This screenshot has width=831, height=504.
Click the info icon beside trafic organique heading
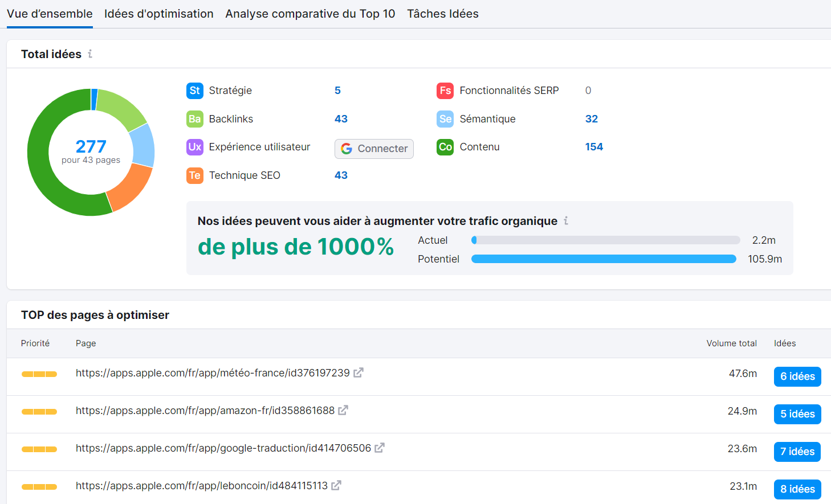click(566, 221)
